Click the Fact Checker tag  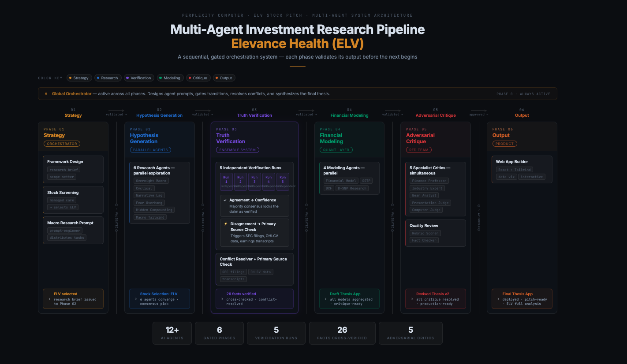(x=424, y=240)
